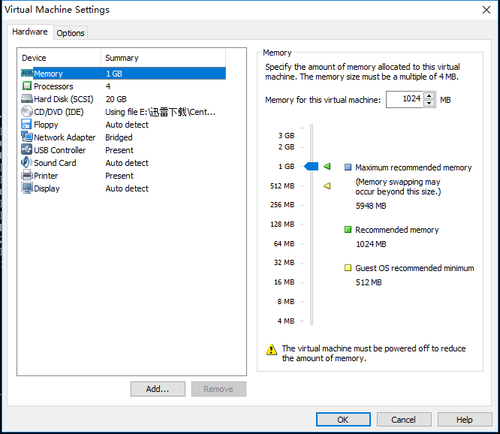Screen dimensions: 500x434
Task: Confirm settings with the OK button
Action: click(343, 420)
